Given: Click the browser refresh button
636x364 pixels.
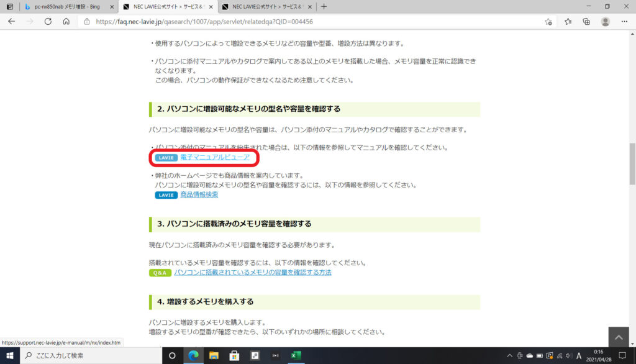Looking at the screenshot, I should (48, 21).
